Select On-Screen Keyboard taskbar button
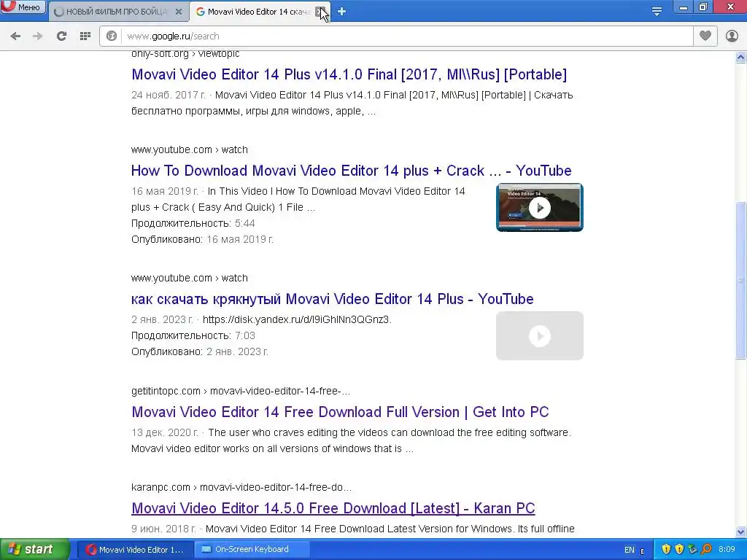Image resolution: width=747 pixels, height=560 pixels. [252, 550]
